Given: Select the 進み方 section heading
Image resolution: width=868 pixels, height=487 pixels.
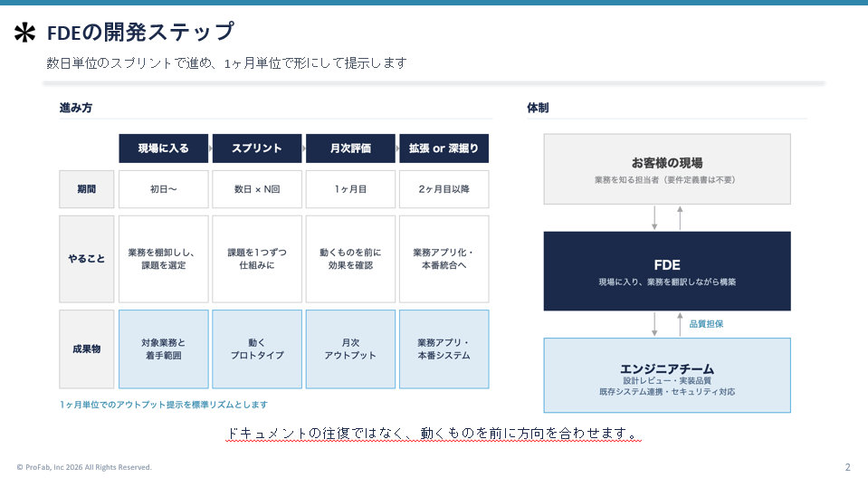Looking at the screenshot, I should coord(76,108).
